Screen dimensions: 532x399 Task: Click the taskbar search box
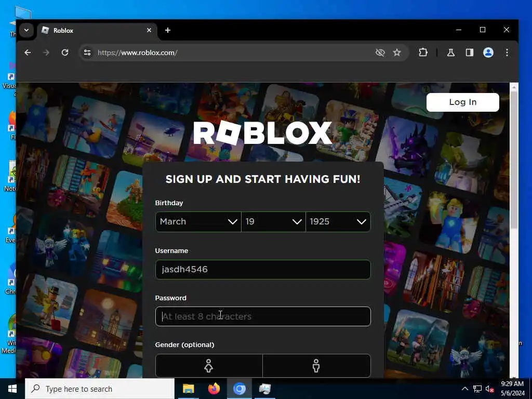pos(100,389)
